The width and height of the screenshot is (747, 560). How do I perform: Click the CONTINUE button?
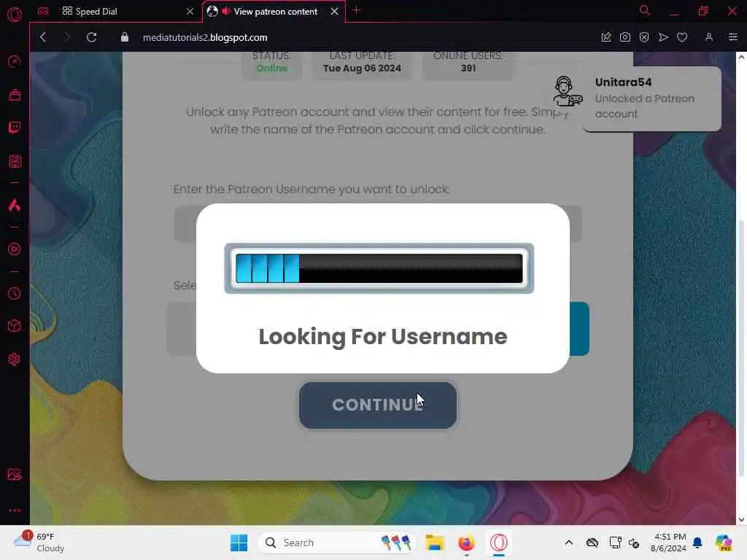[x=378, y=405]
